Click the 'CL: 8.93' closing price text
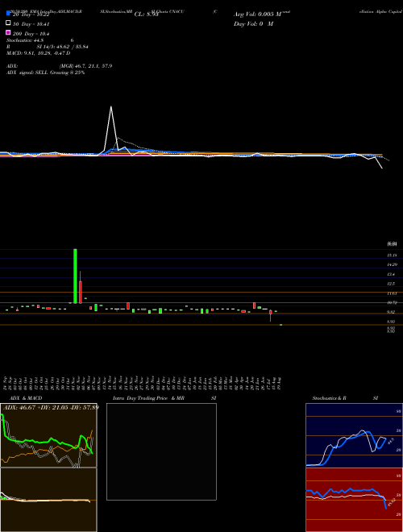Image resolution: width=403 pixels, height=532 pixels. click(147, 15)
